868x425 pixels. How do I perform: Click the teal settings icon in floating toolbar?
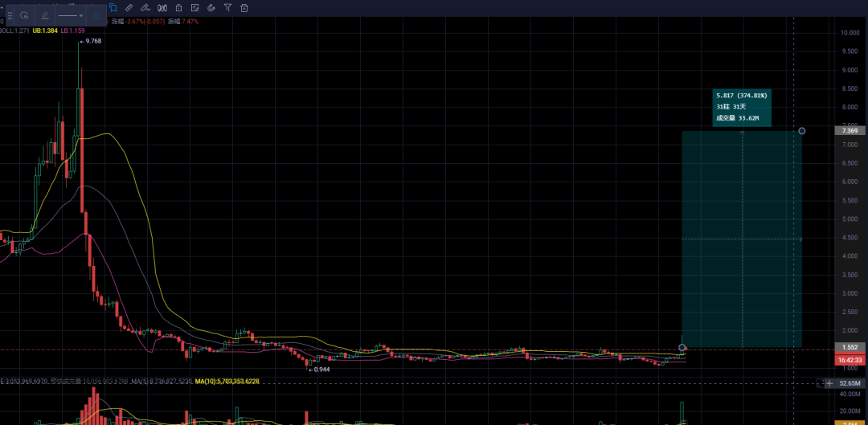click(96, 15)
